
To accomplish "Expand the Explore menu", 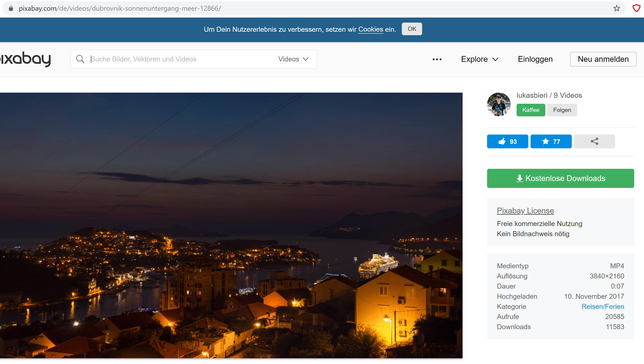I will (x=480, y=59).
